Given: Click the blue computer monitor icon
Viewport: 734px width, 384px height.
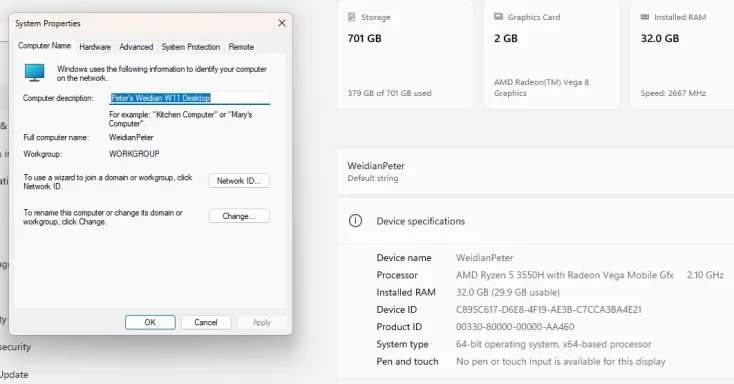Looking at the screenshot, I should click(x=34, y=73).
